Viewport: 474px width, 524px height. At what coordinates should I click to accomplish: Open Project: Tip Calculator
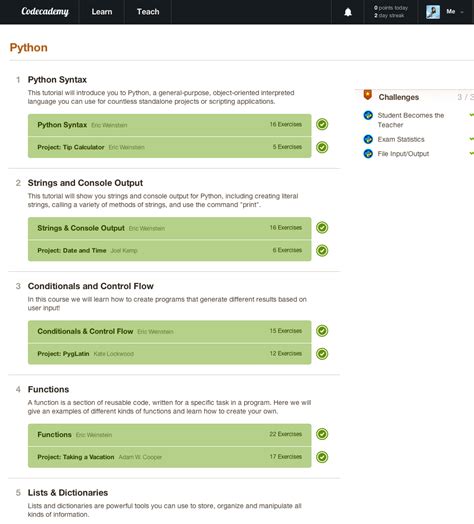point(169,147)
